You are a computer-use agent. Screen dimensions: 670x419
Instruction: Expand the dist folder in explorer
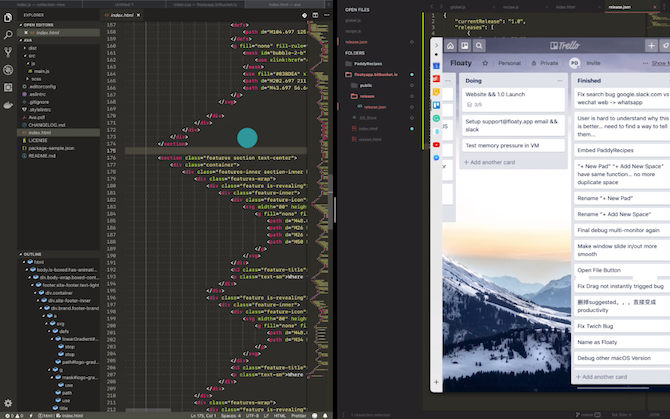(32, 47)
